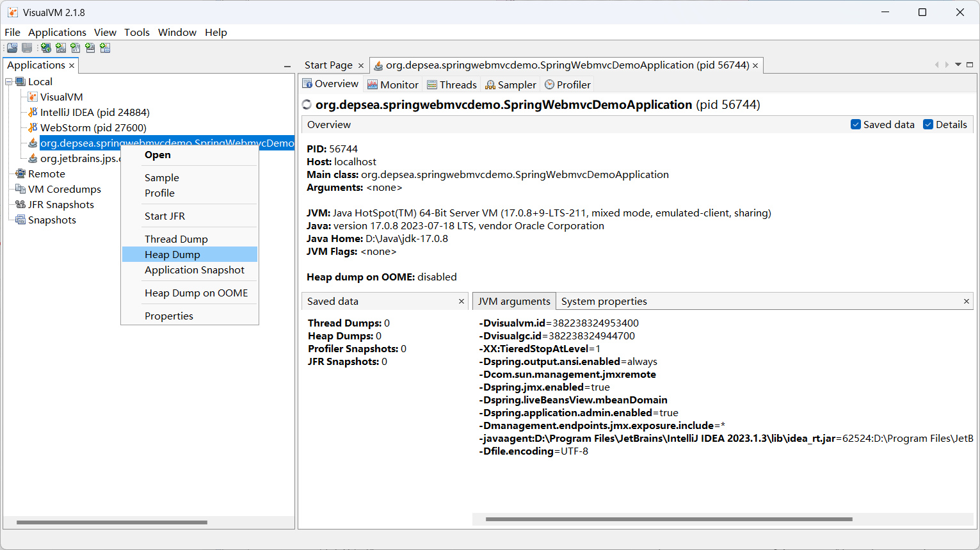Switch to the Sampler view
This screenshot has width=980, height=550.
[x=510, y=85]
